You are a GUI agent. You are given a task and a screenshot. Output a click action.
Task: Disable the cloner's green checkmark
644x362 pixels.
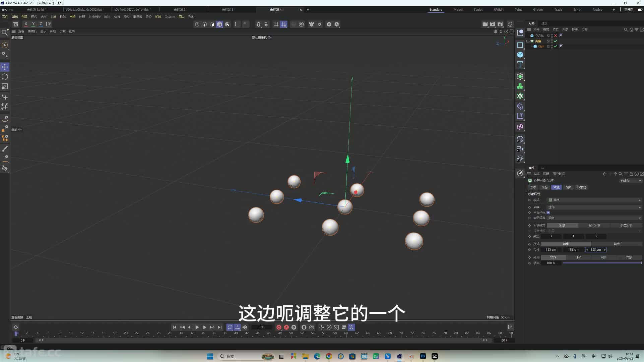[x=556, y=41]
